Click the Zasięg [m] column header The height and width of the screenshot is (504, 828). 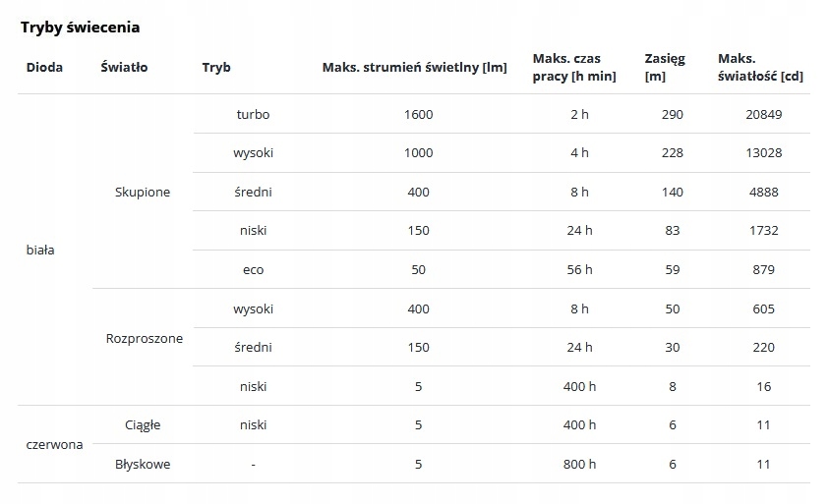[665, 67]
